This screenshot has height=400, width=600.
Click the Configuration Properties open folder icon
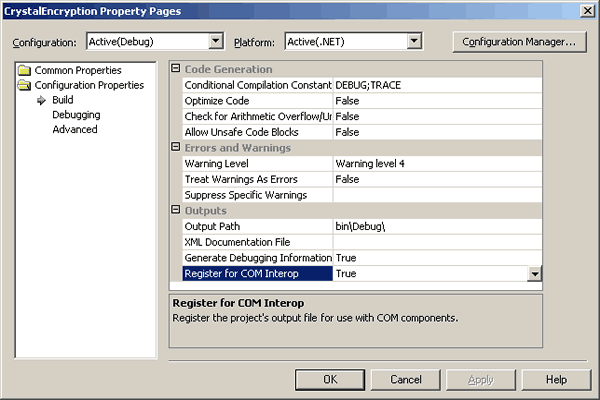tap(24, 85)
